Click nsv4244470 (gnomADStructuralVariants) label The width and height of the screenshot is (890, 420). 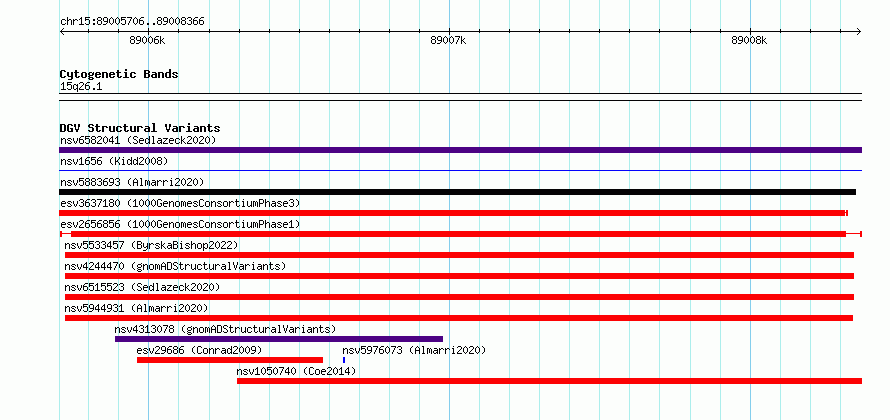coord(175,266)
